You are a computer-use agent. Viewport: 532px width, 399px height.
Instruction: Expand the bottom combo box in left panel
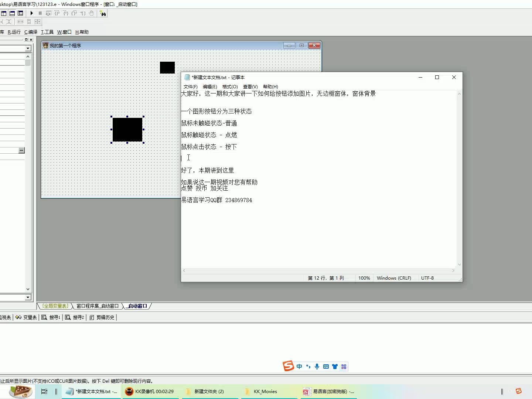(x=28, y=297)
